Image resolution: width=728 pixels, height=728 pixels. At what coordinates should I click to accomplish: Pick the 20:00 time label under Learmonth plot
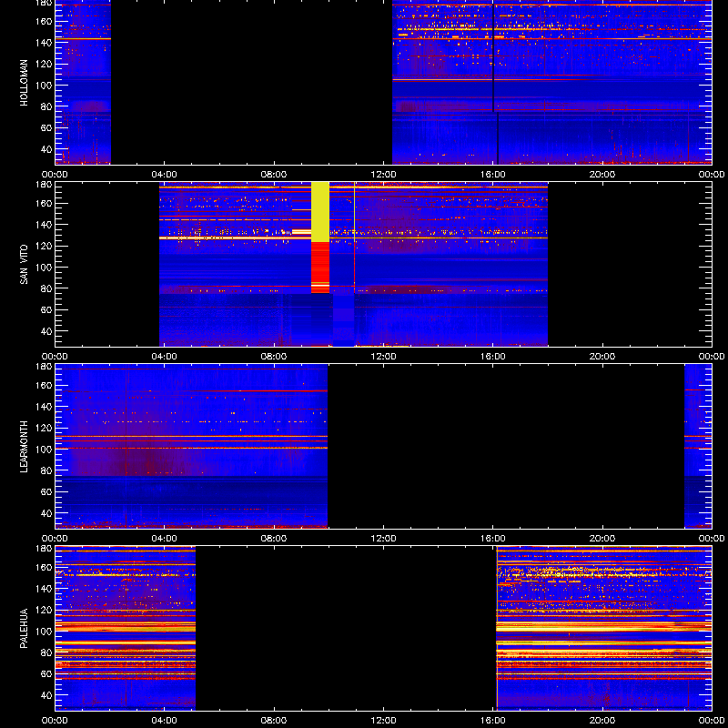point(602,539)
